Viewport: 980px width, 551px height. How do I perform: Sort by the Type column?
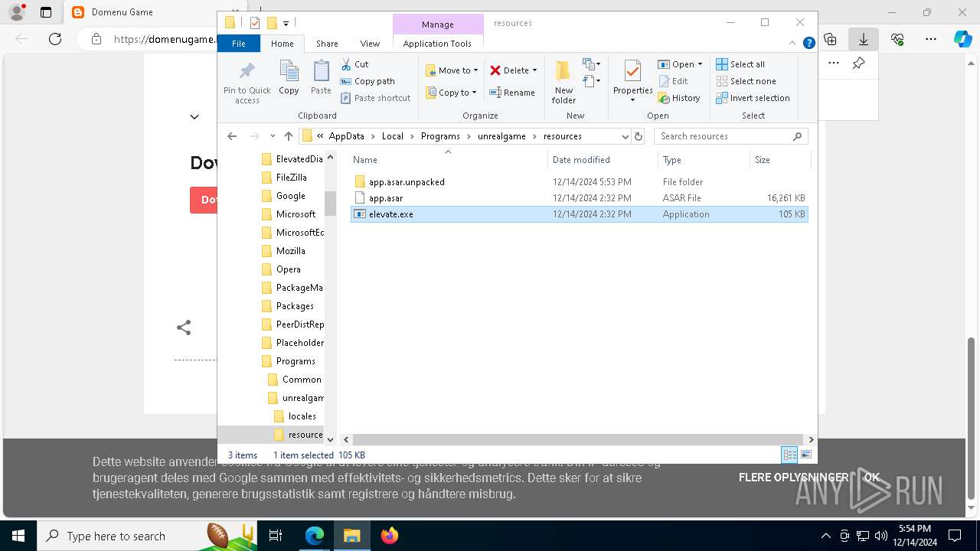click(x=704, y=160)
